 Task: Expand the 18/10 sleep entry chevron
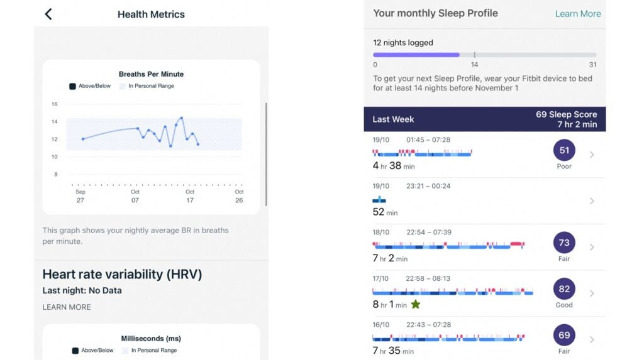592,247
